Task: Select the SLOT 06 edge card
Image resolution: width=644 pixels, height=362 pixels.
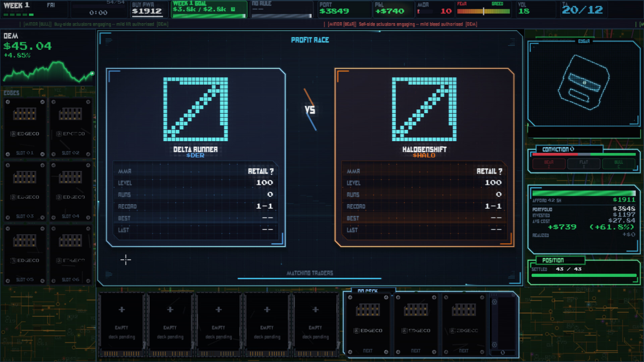Action: 71,254
